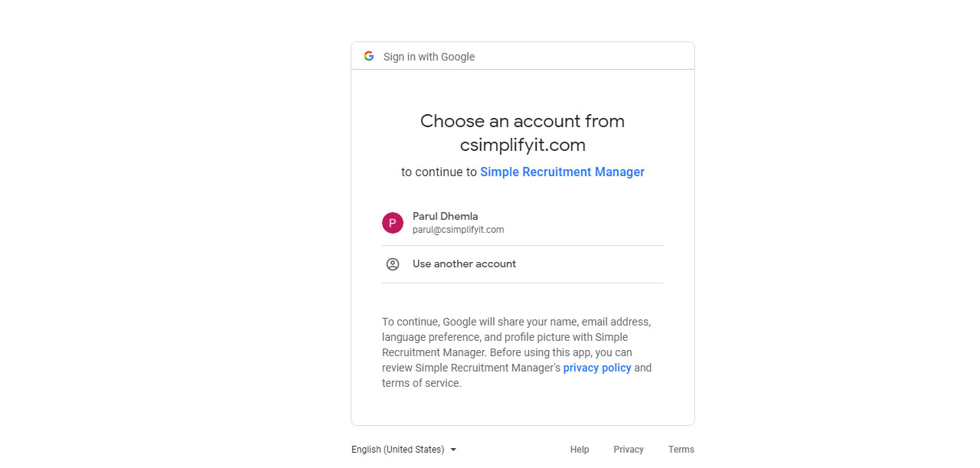The width and height of the screenshot is (980, 468).
Task: Click the terms of service text
Action: pyautogui.click(x=421, y=383)
